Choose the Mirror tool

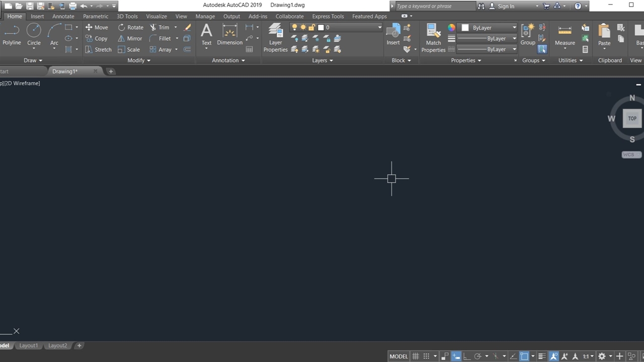click(130, 39)
